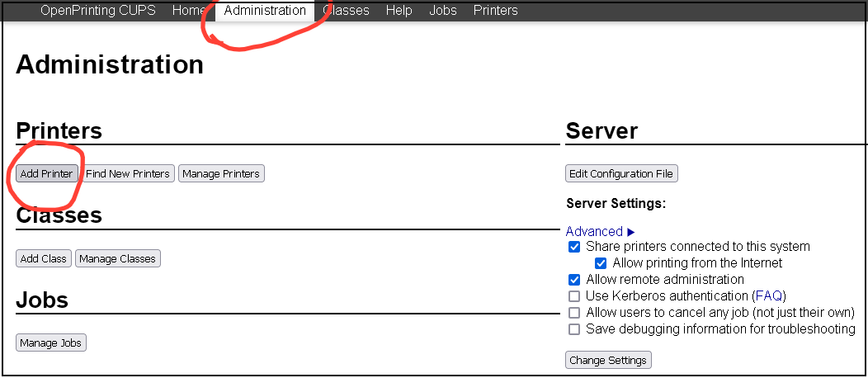
Task: Click the Add Class button
Action: coord(44,258)
